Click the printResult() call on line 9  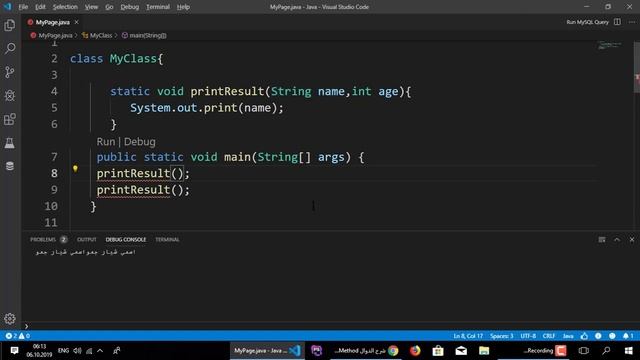pos(143,190)
